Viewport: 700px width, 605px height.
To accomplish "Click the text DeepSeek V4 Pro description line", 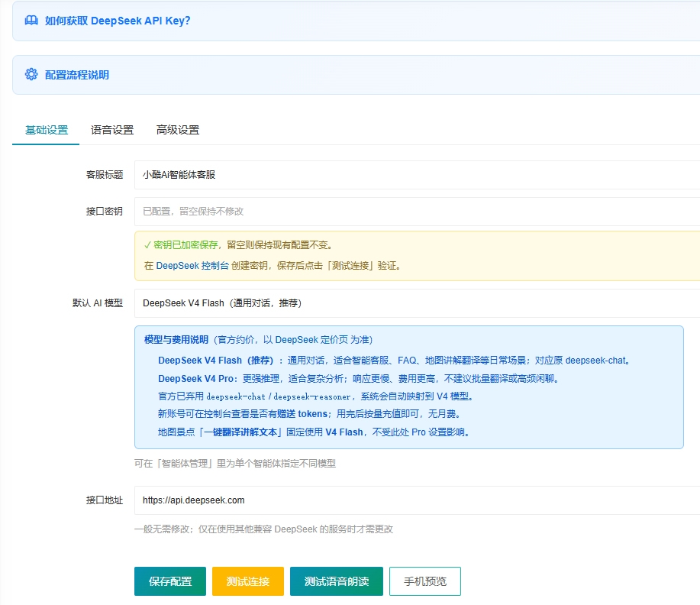I will [359, 378].
